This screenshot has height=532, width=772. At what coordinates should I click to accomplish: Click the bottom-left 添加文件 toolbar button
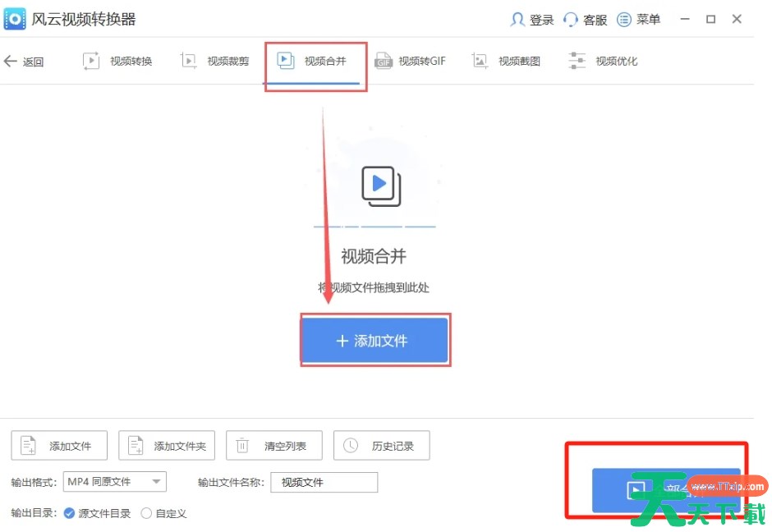pos(60,446)
